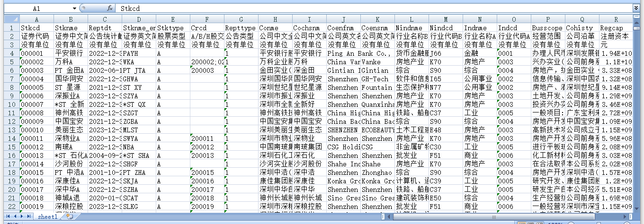This screenshot has height=224, width=644.
Task: Click the Reptdt header cell
Action: 104,27
